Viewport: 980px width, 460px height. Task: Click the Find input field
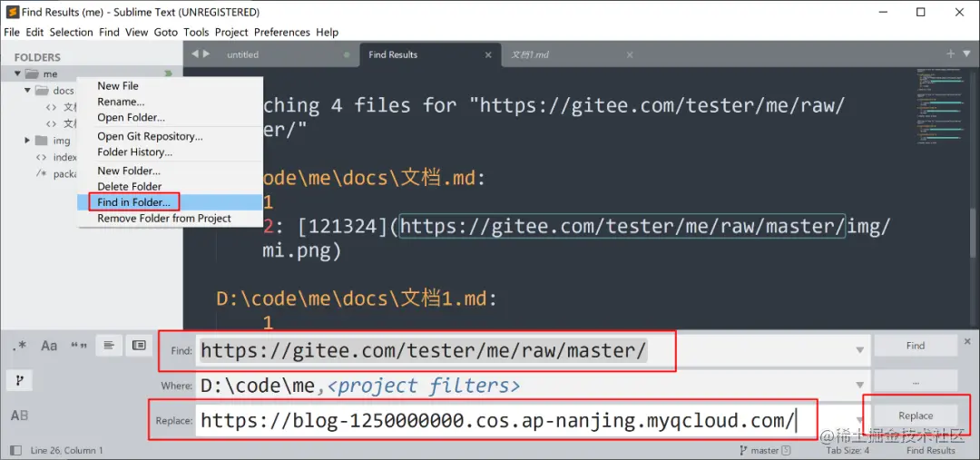pyautogui.click(x=533, y=350)
